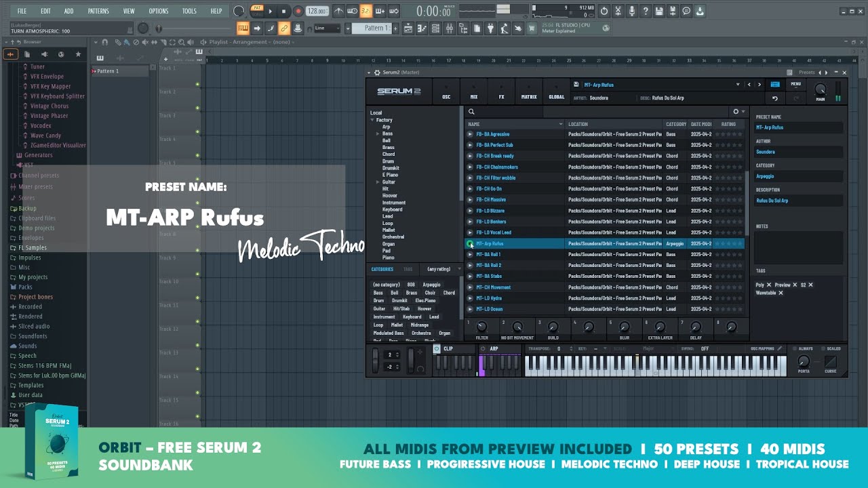Toggle the metronome icon in the toolbar
Image resolution: width=868 pixels, height=488 pixels.
tap(338, 11)
